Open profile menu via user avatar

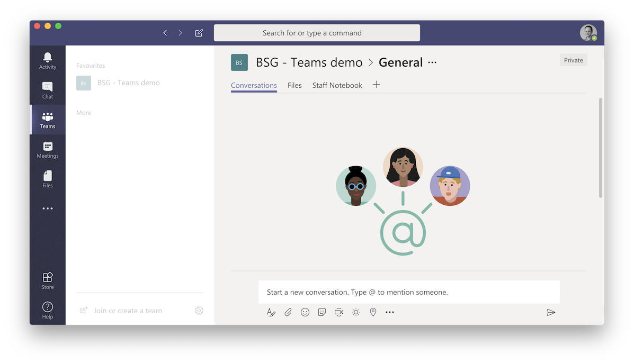click(x=588, y=33)
